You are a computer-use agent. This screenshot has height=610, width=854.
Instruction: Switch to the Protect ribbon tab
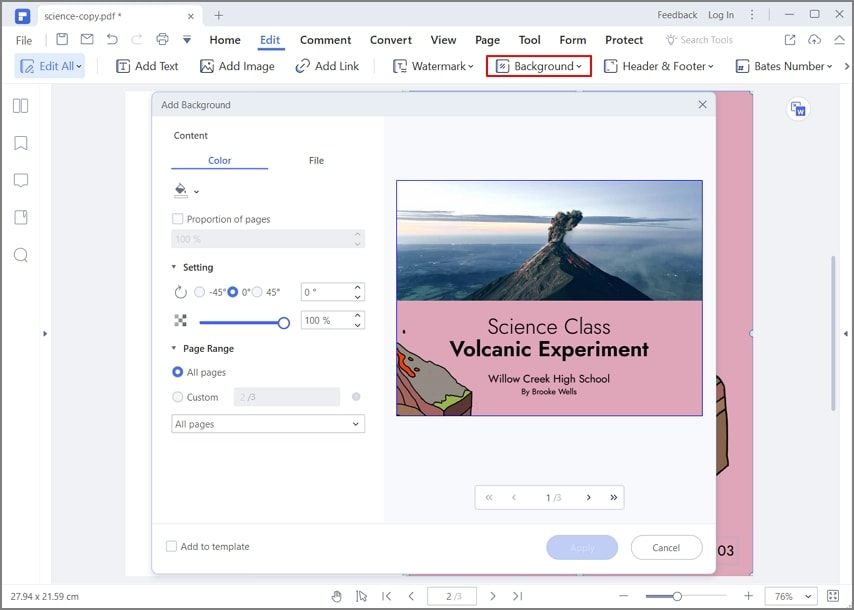pos(624,40)
